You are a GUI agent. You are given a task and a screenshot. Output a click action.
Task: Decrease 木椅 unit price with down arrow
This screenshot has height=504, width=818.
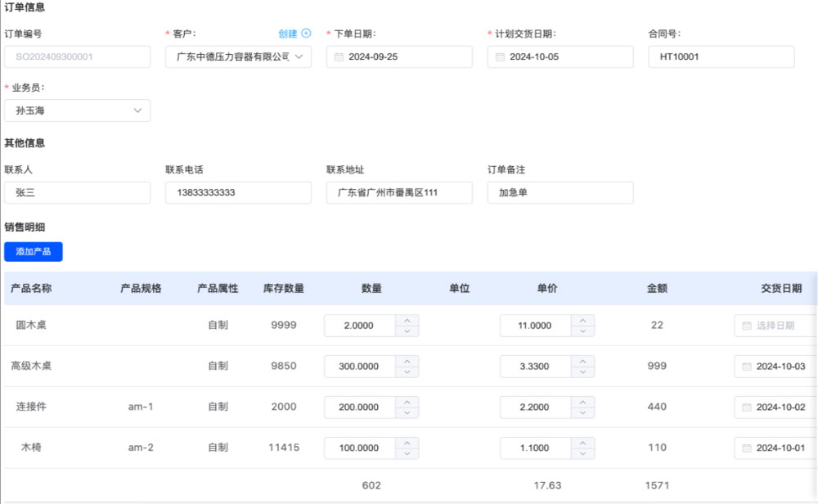[x=582, y=454]
